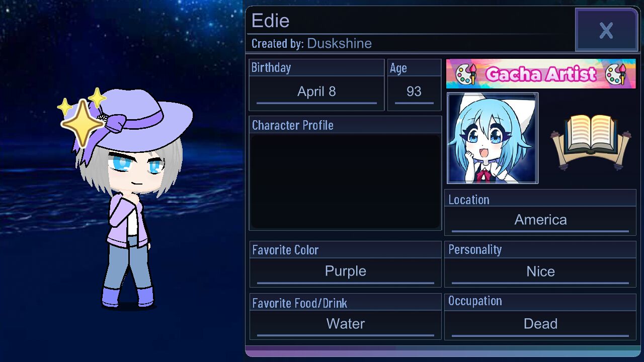
Task: Edit the Location field America
Action: [x=540, y=220]
